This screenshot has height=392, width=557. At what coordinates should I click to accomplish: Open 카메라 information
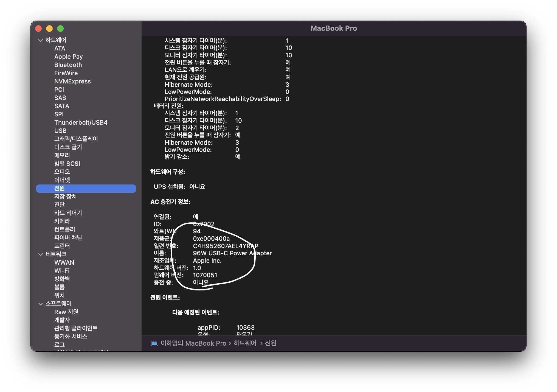coord(62,221)
